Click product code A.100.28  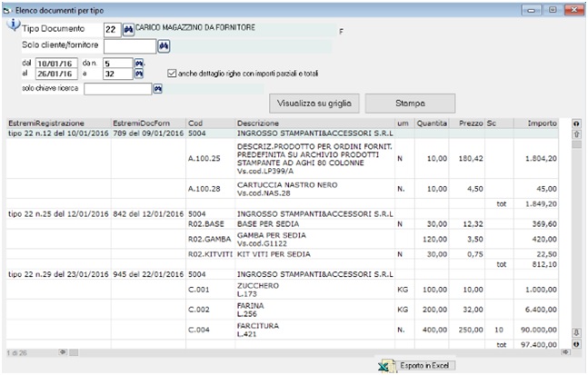[x=204, y=189]
